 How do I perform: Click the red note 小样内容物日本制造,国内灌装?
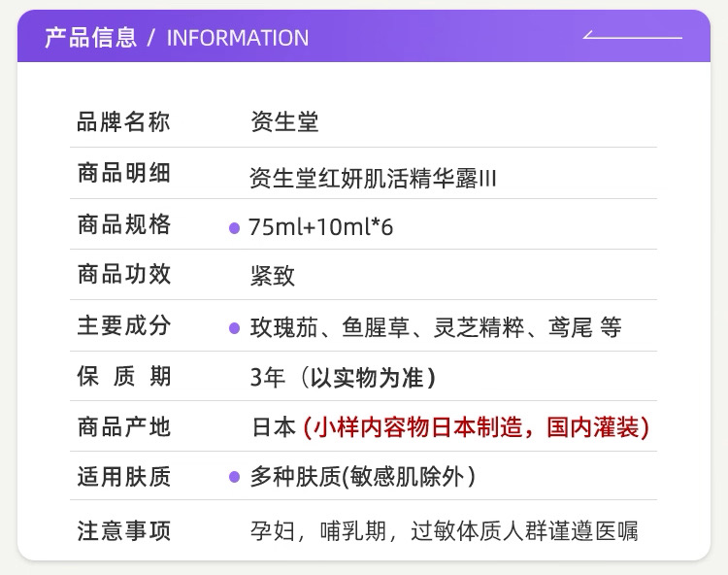click(x=476, y=427)
